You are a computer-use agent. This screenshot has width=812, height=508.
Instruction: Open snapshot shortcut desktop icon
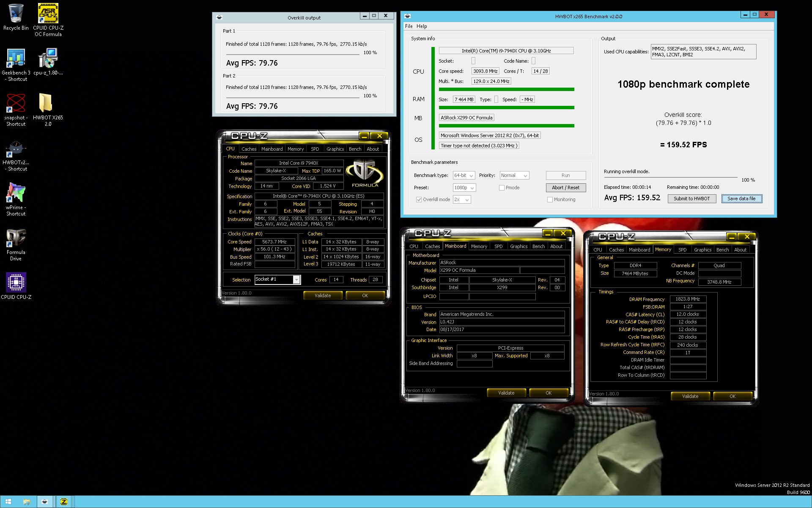16,110
